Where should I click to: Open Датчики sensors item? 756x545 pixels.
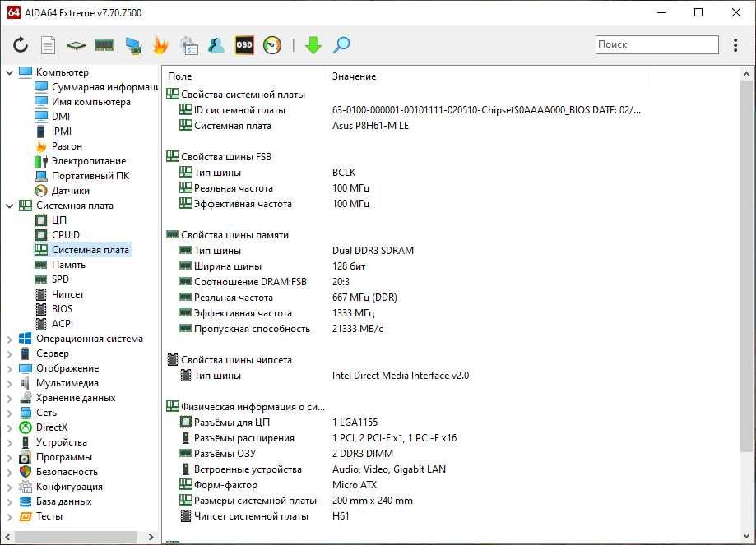[x=62, y=191]
